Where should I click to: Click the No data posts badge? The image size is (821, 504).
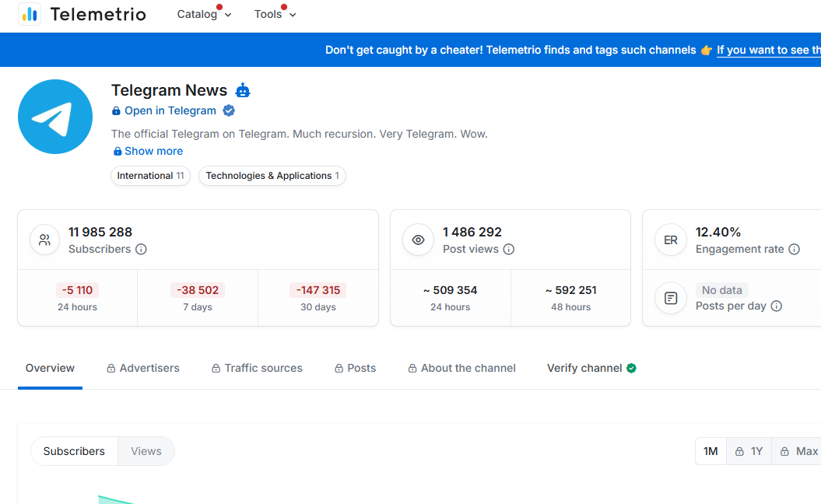coord(722,290)
